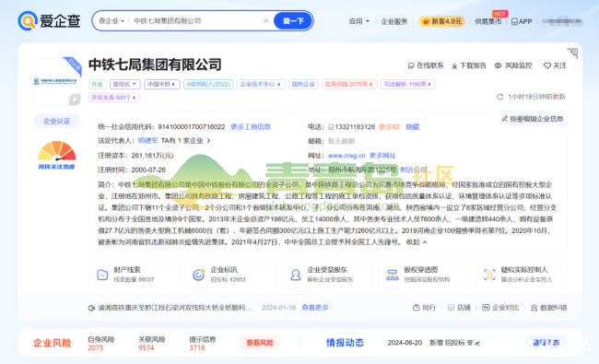Image resolution: width=599 pixels, height=364 pixels.
Task: Open the 企业标讯 bidding info card
Action: [230, 275]
